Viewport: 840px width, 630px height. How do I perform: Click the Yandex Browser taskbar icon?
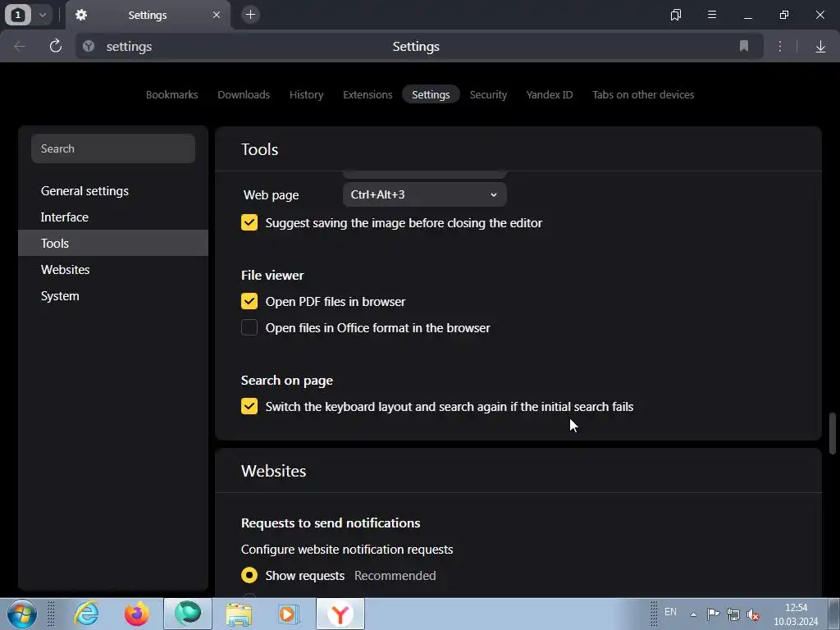tap(340, 614)
